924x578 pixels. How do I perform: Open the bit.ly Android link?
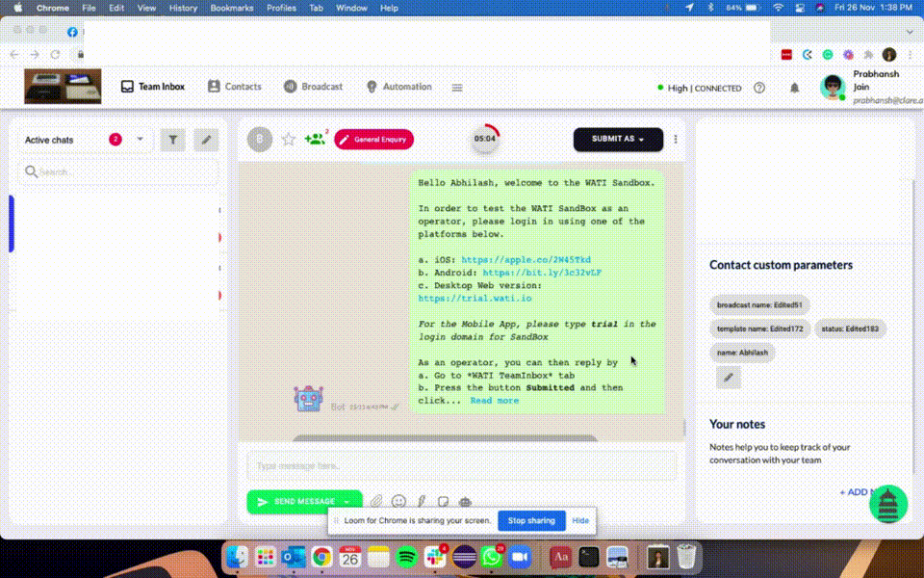click(x=542, y=273)
